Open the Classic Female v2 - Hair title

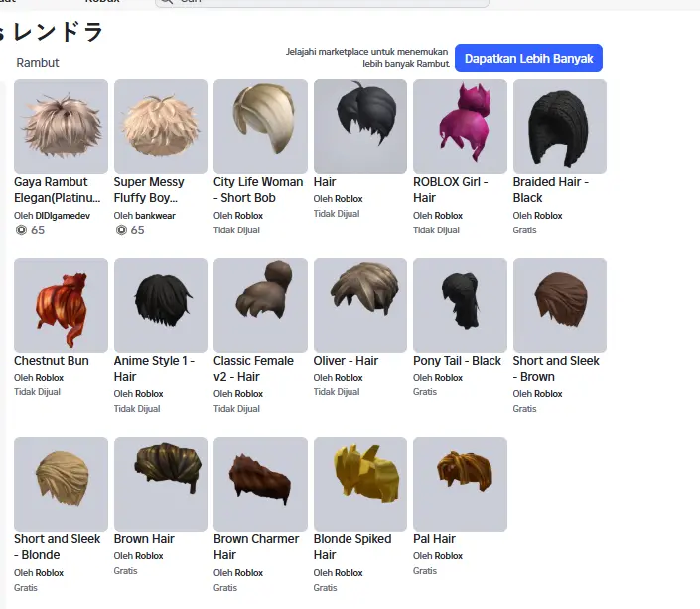tap(253, 369)
